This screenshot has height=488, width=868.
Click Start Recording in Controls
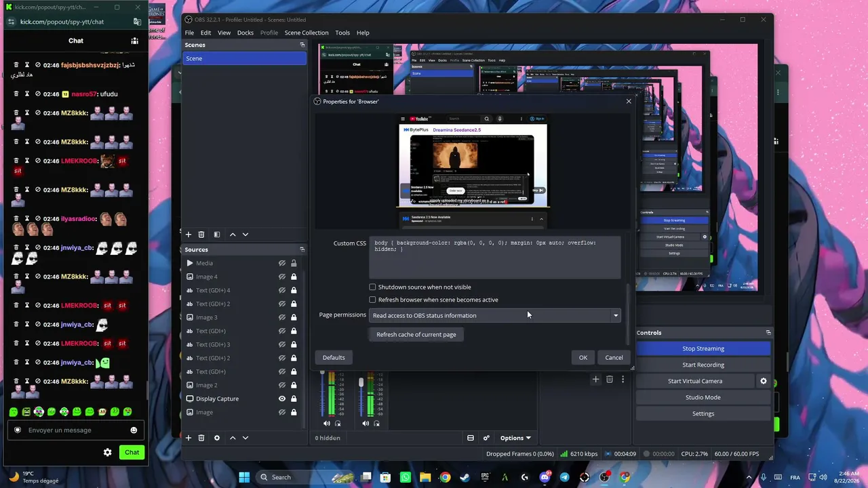click(703, 365)
